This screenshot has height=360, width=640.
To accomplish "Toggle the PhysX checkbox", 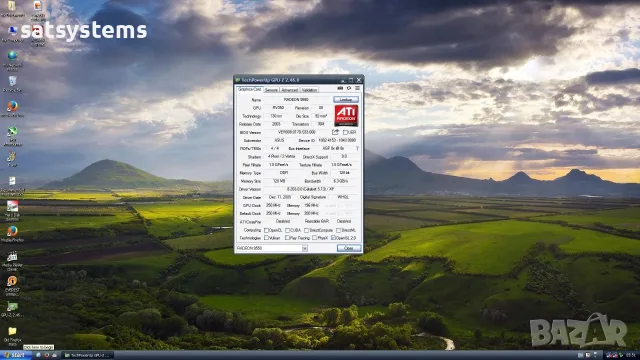I will 315,238.
